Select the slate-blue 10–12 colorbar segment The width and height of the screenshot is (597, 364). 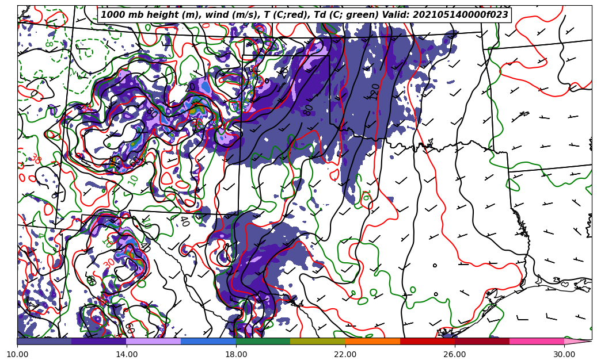pos(44,341)
